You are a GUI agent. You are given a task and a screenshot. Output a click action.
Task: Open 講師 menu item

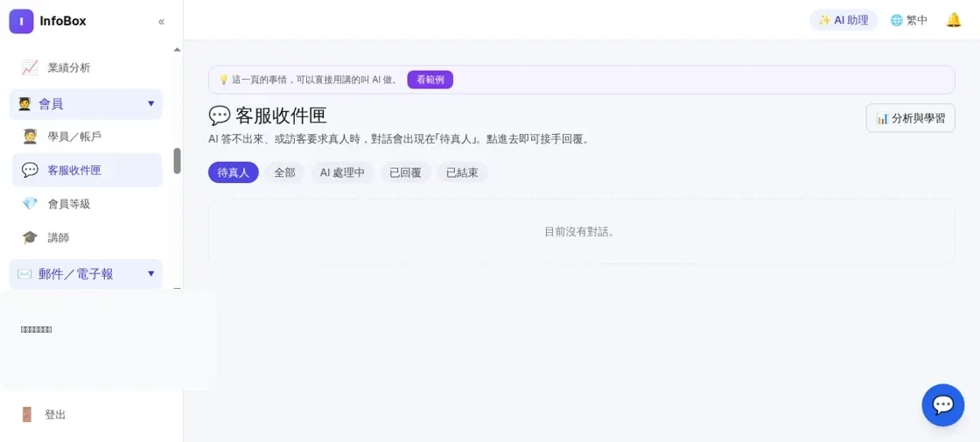87,237
